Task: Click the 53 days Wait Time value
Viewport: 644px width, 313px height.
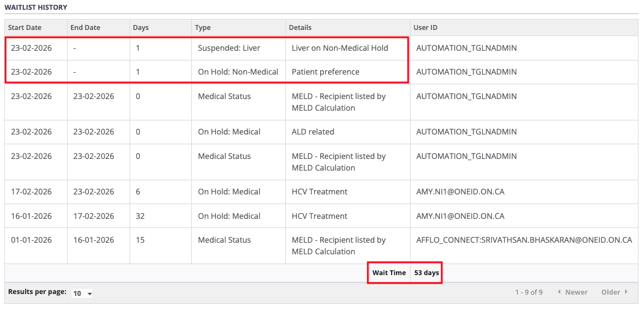Action: (426, 273)
